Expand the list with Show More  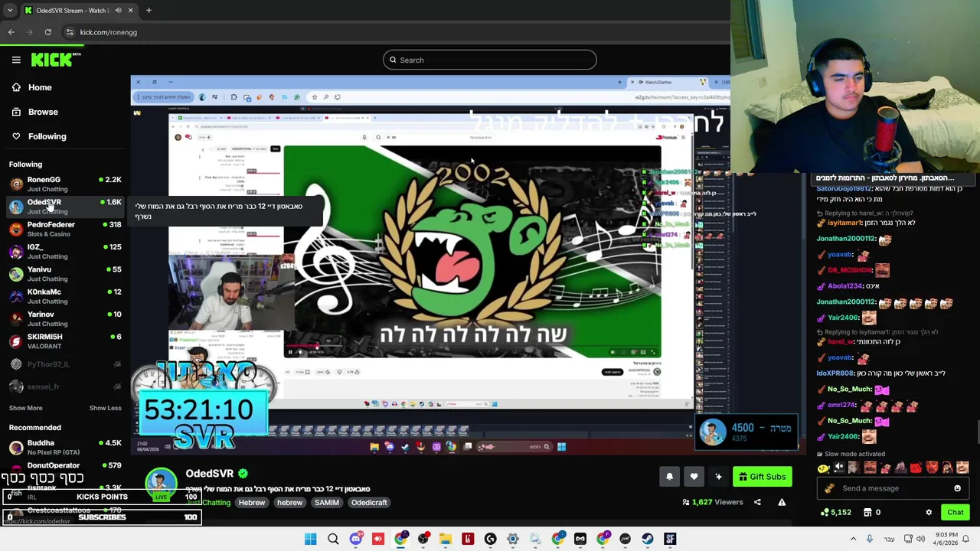pyautogui.click(x=25, y=408)
